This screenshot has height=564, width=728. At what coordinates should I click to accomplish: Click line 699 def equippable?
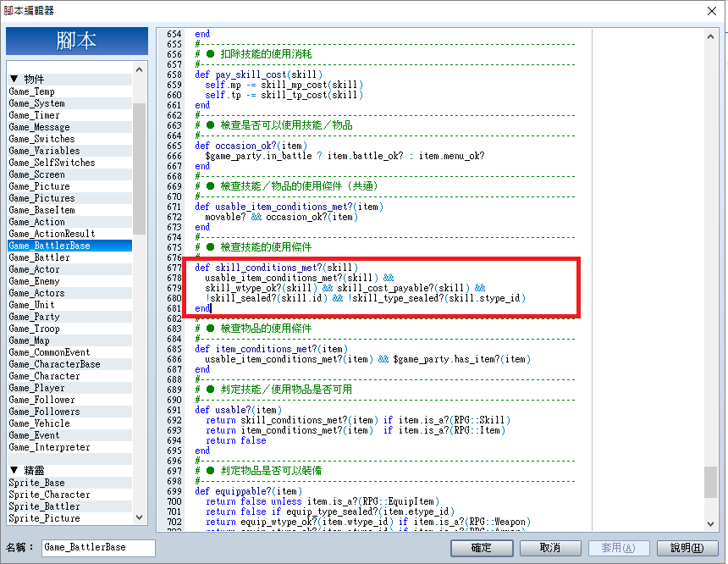[248, 491]
